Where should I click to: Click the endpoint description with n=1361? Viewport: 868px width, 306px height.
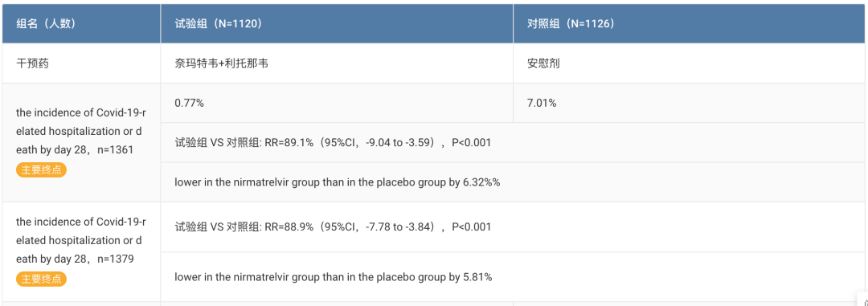81,131
